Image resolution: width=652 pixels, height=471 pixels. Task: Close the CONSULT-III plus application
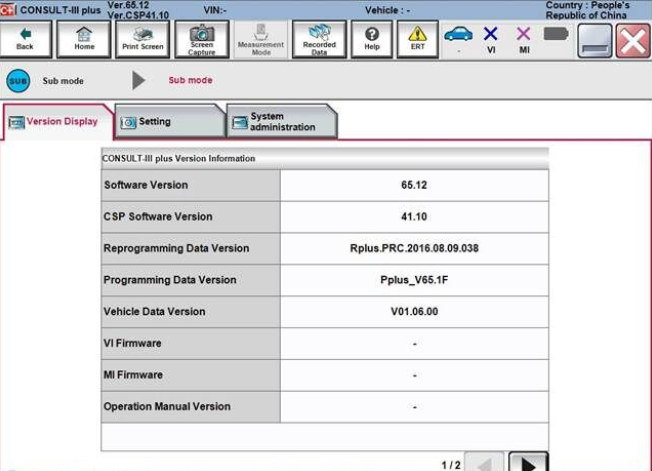click(633, 40)
